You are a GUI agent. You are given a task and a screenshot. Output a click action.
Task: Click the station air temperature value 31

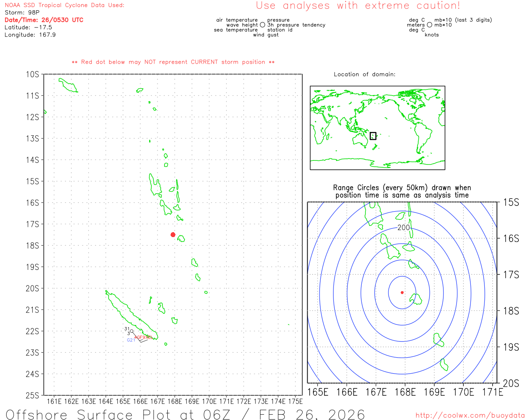click(127, 329)
